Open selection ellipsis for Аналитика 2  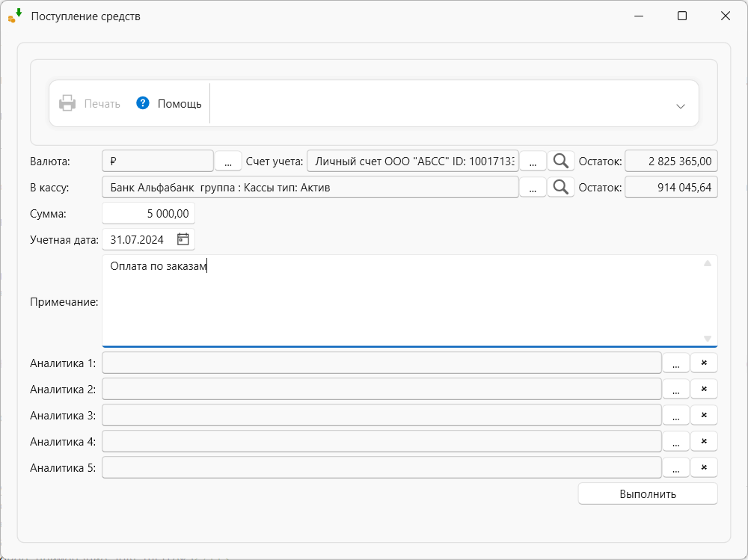click(x=676, y=390)
